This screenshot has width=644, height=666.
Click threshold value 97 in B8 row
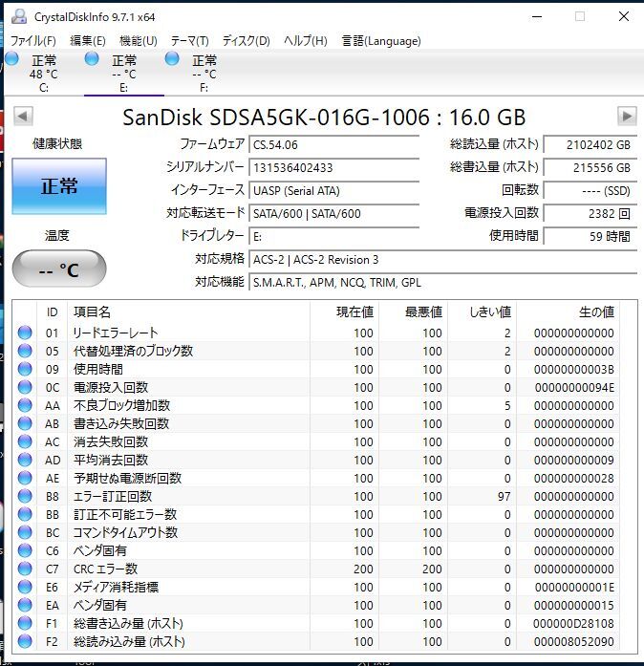pyautogui.click(x=504, y=496)
